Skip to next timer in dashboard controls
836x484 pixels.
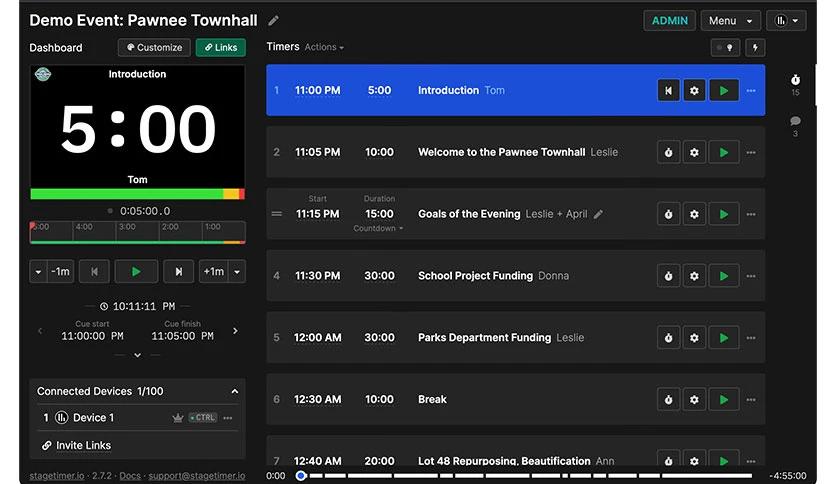pos(179,272)
